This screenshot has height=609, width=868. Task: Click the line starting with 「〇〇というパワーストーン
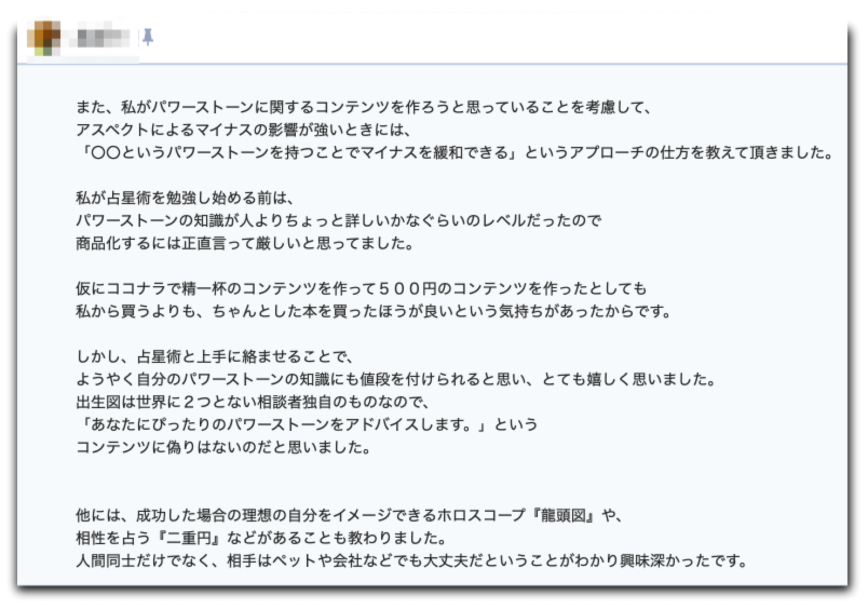click(455, 153)
